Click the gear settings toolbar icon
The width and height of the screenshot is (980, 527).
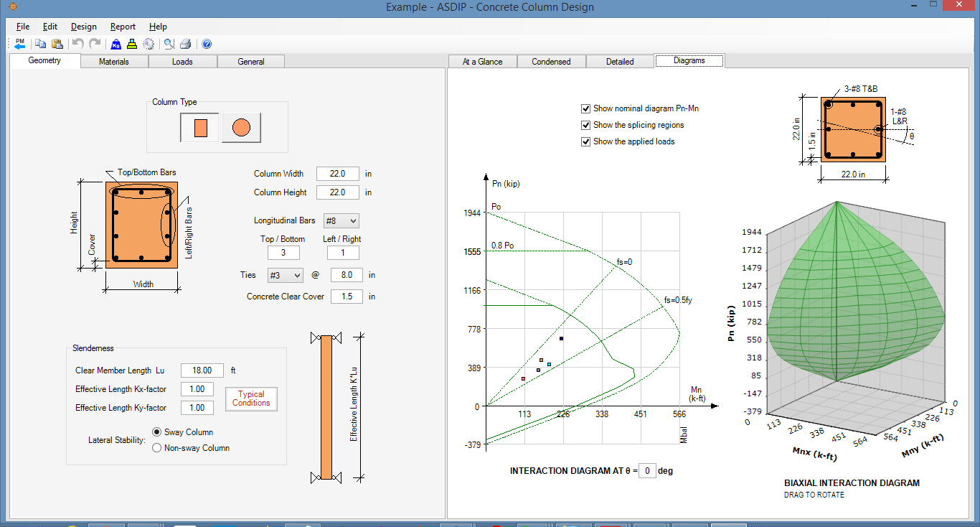click(149, 44)
